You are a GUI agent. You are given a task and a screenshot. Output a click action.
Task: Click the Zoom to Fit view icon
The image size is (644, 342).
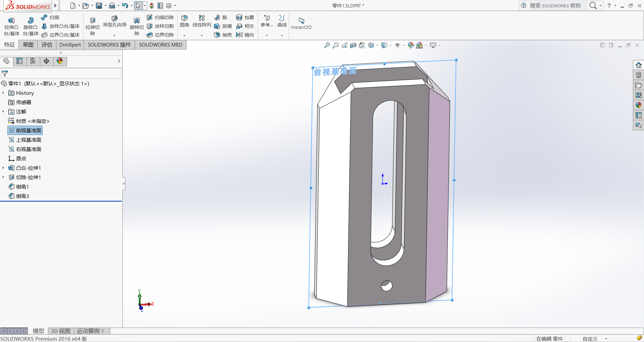tap(327, 45)
